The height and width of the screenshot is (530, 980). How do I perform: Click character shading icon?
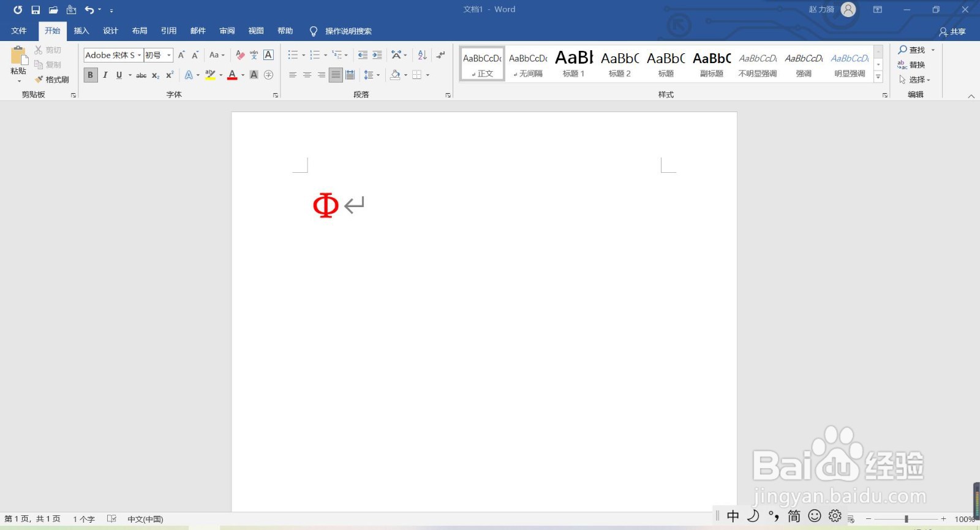(254, 75)
